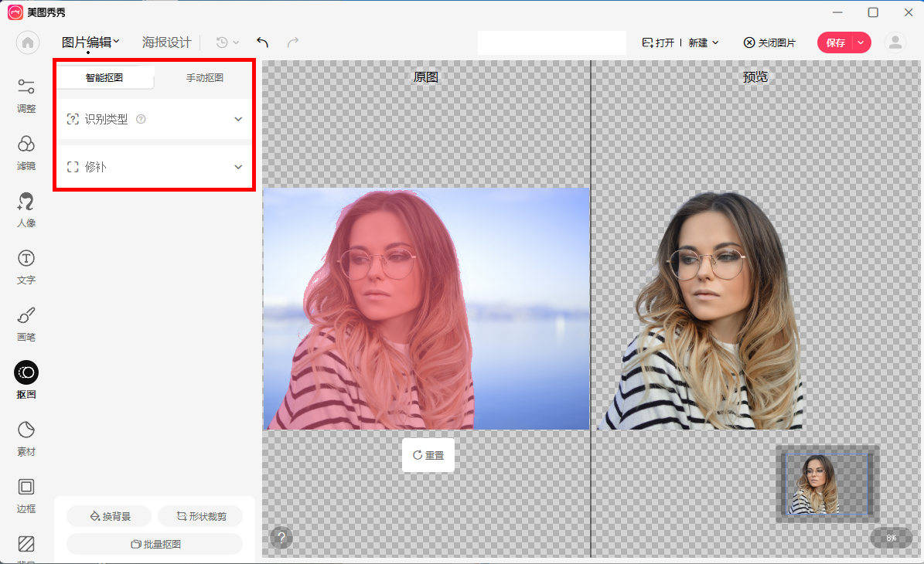Image resolution: width=924 pixels, height=564 pixels.
Task: Click the 保存 save button
Action: click(836, 42)
